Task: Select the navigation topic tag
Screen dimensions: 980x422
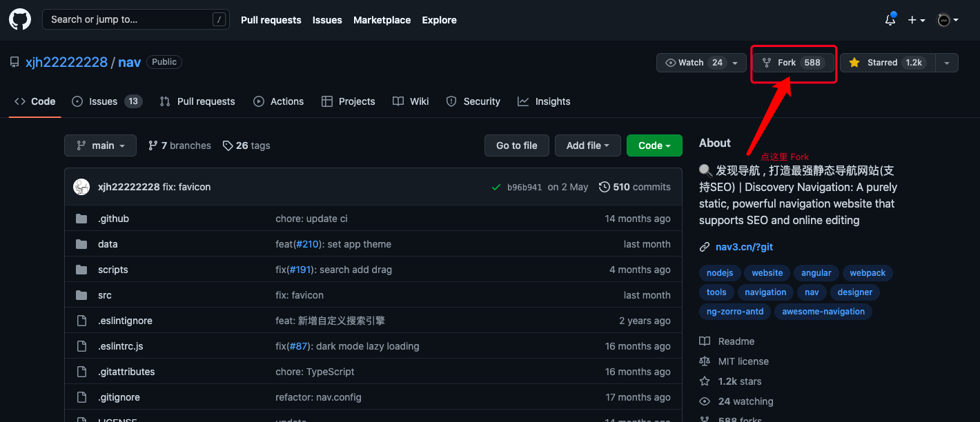Action: 765,292
